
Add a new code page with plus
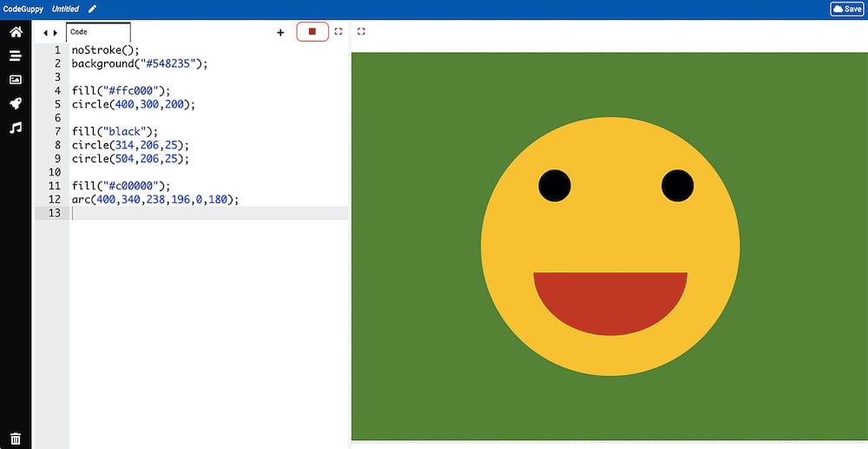(x=280, y=33)
